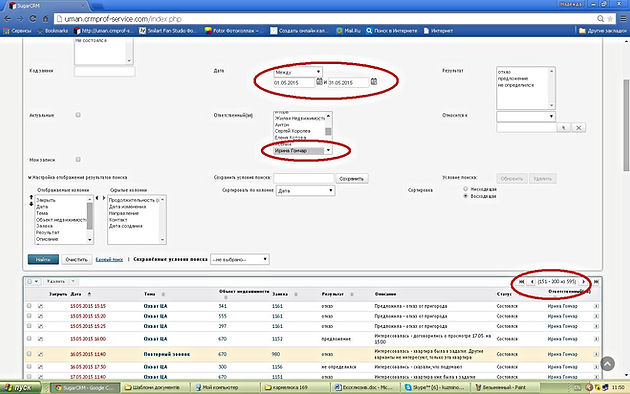The image size is (630, 394).
Task: Tick checkbox for row 15.05.2015 15:15
Action: pos(29,306)
